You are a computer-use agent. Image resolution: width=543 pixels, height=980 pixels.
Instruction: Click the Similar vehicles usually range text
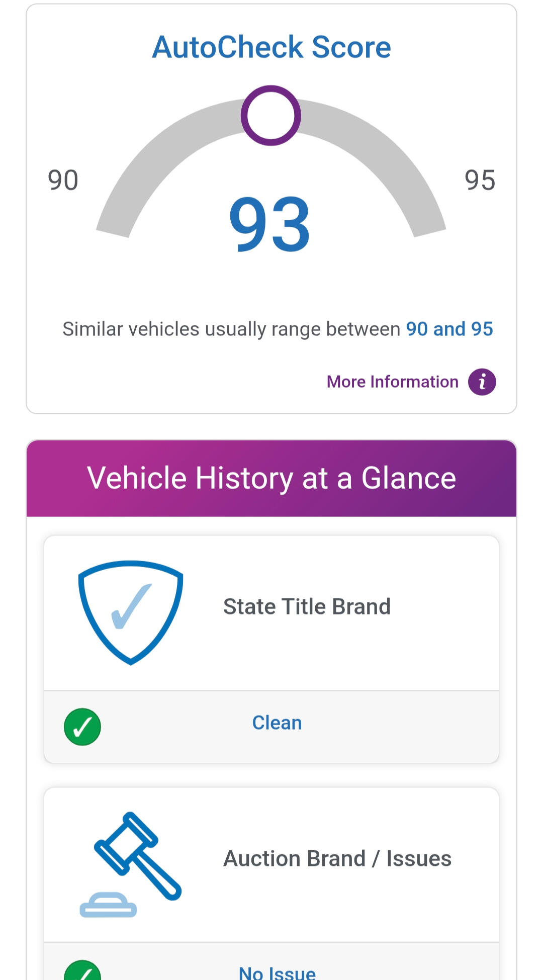tap(231, 329)
